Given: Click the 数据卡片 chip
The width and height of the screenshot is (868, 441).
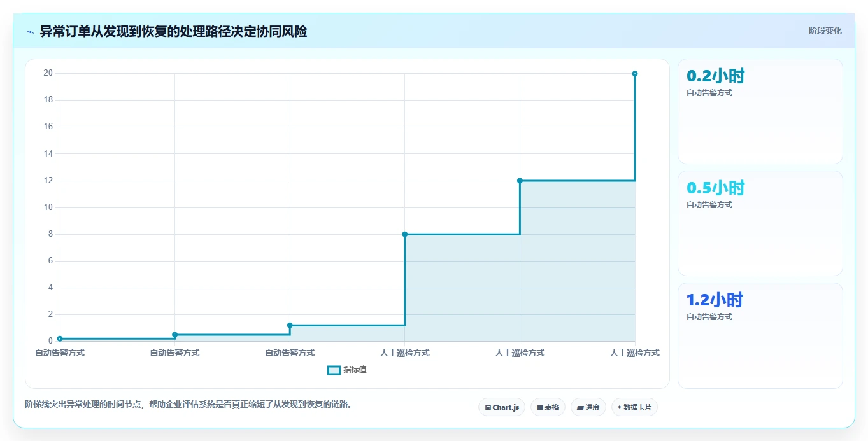Looking at the screenshot, I should pos(634,407).
